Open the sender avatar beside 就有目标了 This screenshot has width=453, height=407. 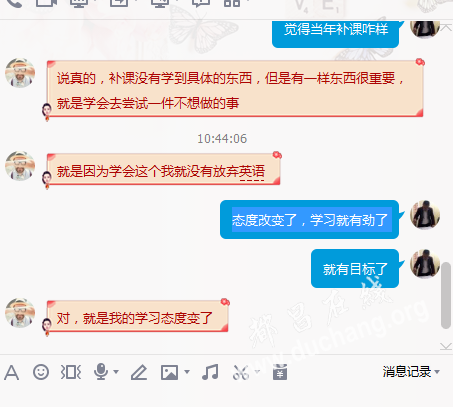coord(425,263)
